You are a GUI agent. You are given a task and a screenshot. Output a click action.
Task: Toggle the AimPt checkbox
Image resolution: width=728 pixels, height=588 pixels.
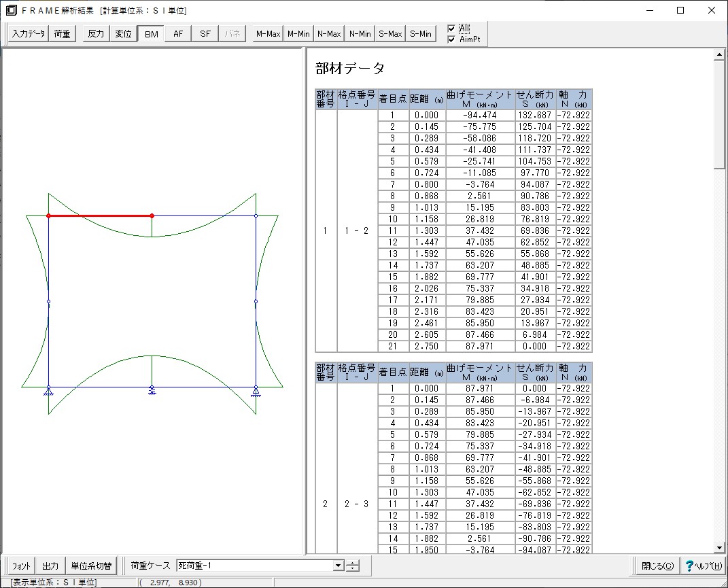(451, 39)
